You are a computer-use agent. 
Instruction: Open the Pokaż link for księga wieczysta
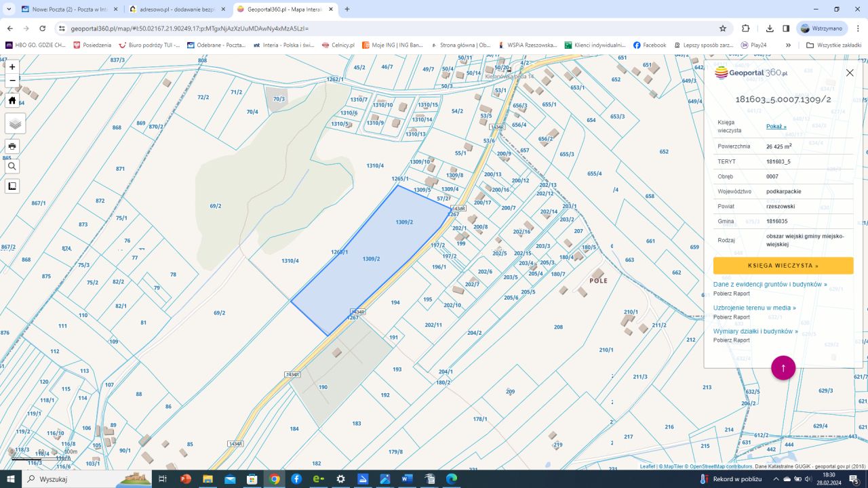click(x=776, y=127)
